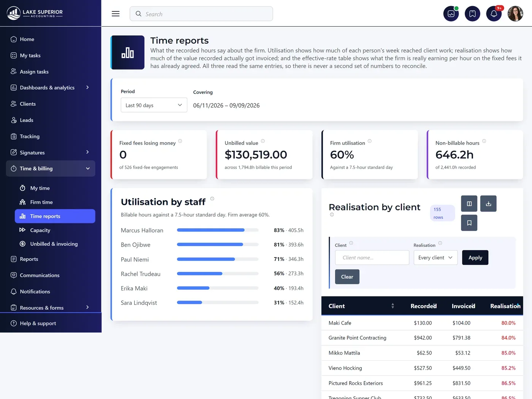Viewport: 532px width, 399px height.
Task: Open My time under Time & billing
Action: click(x=55, y=188)
